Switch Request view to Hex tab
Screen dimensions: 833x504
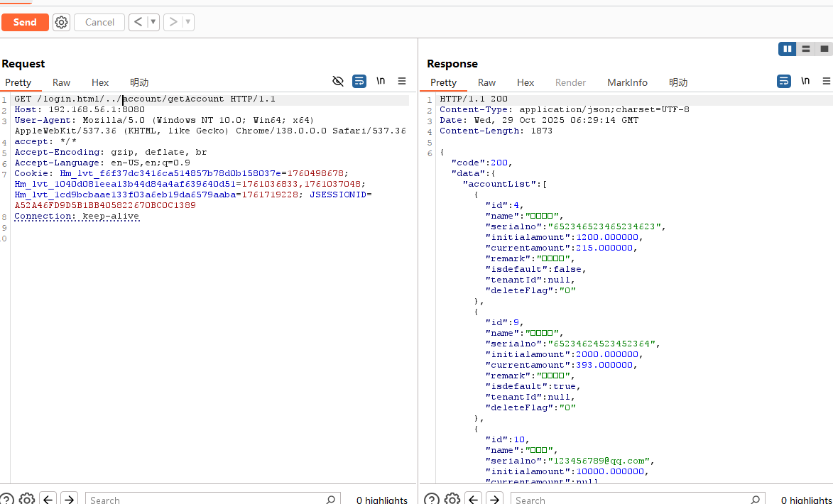click(x=100, y=82)
